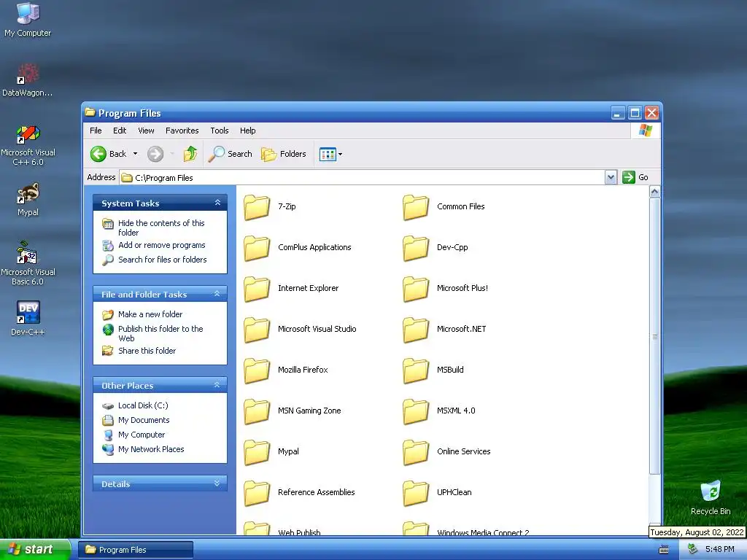Open the Help menu
Screen dimensions: 747x560
pos(247,131)
